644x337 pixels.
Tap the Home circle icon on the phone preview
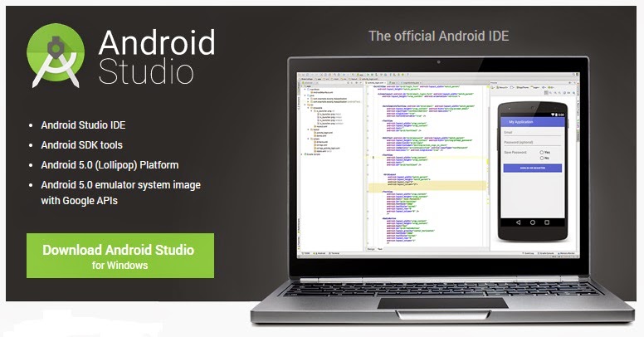click(x=532, y=222)
